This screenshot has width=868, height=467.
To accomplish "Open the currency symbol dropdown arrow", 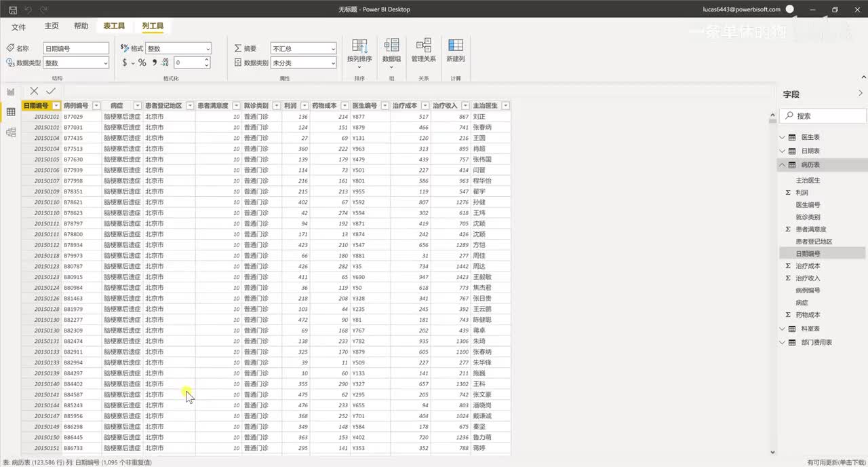I will tap(133, 62).
